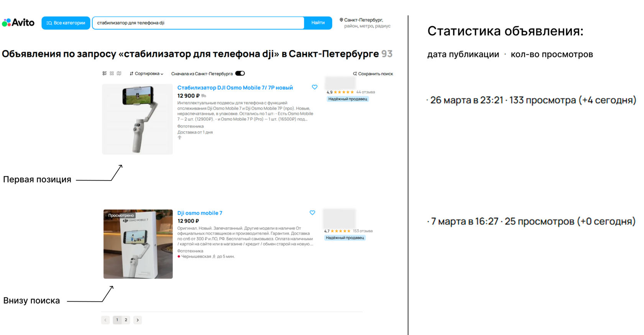Click the five stars rating next to 4,9
Viewport: 644px width, 335px height.
tap(344, 92)
